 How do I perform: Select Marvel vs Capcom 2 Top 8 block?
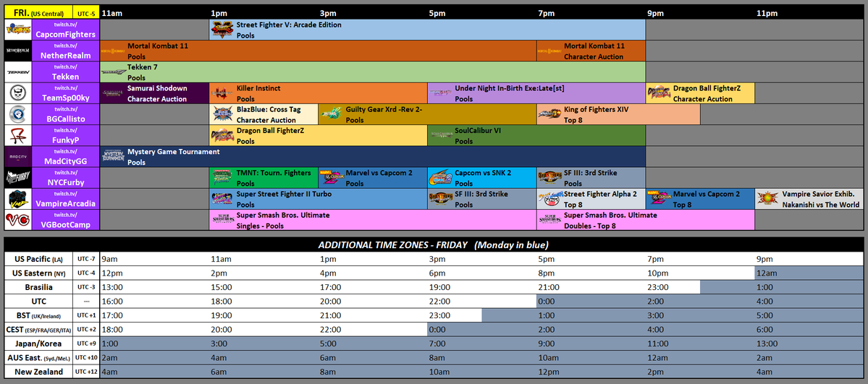tap(700, 199)
